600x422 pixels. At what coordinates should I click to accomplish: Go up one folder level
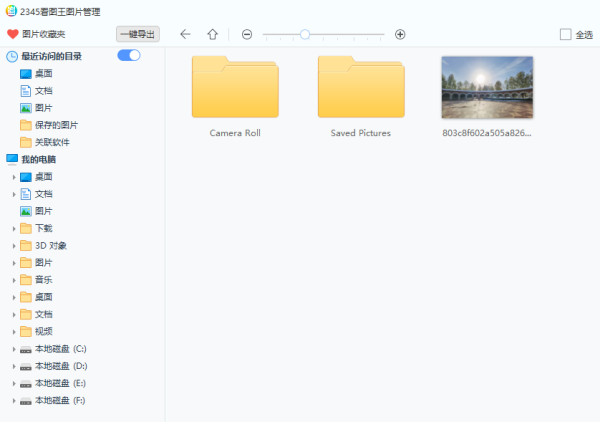pyautogui.click(x=212, y=34)
